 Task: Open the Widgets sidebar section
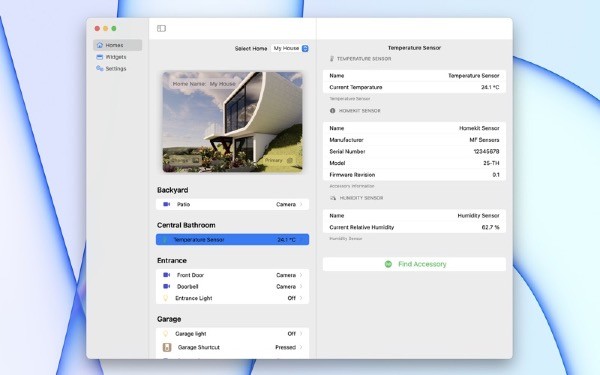coord(117,57)
